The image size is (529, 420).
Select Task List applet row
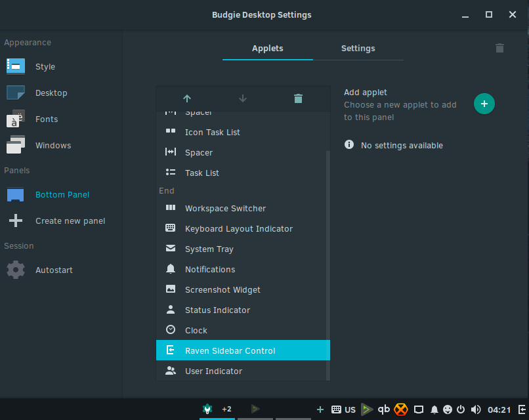242,173
